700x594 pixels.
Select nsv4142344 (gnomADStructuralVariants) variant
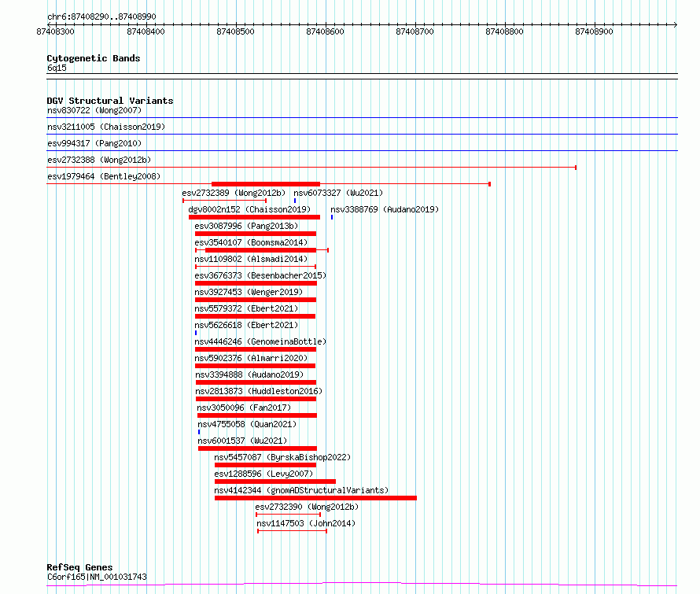pyautogui.click(x=301, y=490)
